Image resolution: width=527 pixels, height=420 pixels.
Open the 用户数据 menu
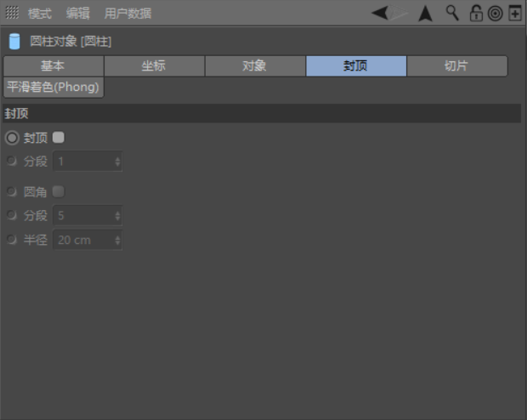pos(127,14)
